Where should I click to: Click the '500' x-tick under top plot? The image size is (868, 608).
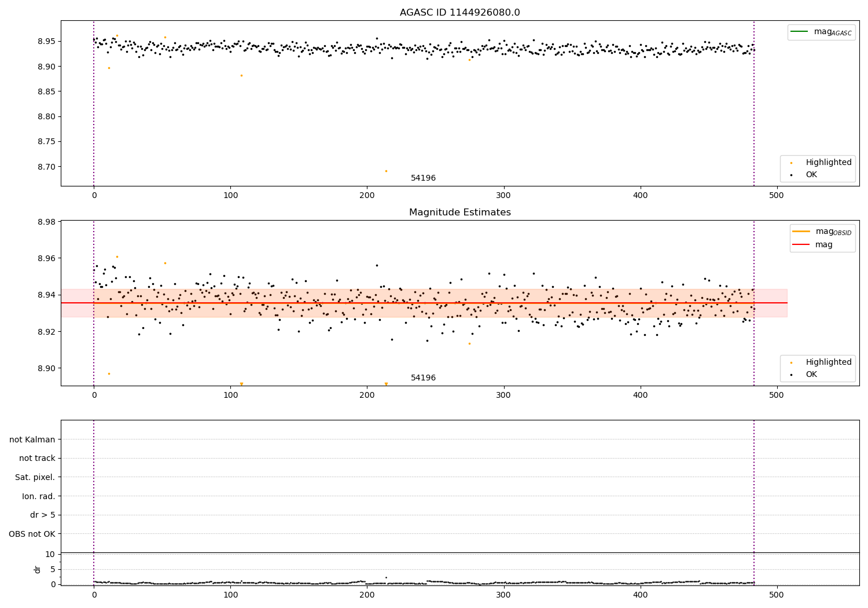tap(777, 196)
